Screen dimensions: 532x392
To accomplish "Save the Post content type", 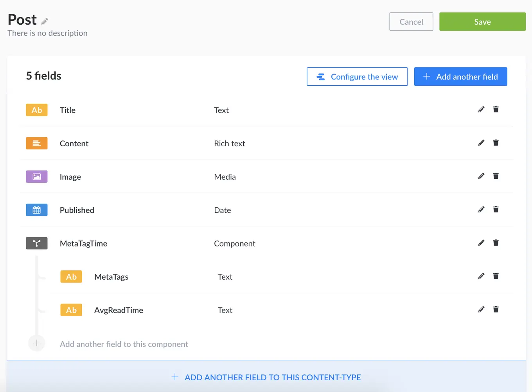I will tap(482, 22).
